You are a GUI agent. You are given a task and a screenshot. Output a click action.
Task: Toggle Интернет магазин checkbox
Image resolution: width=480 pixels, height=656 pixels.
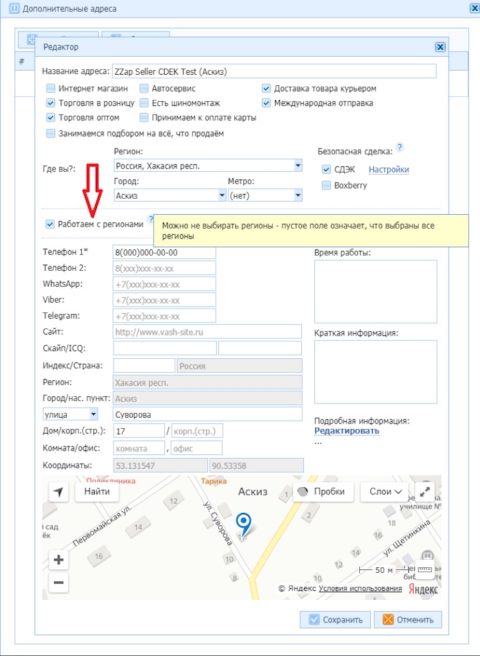(51, 89)
